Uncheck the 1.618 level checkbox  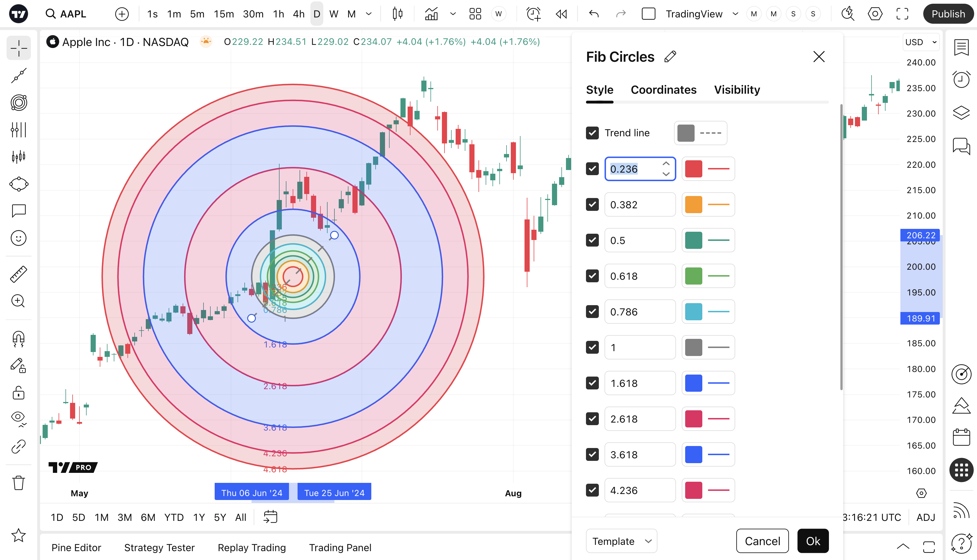tap(592, 383)
